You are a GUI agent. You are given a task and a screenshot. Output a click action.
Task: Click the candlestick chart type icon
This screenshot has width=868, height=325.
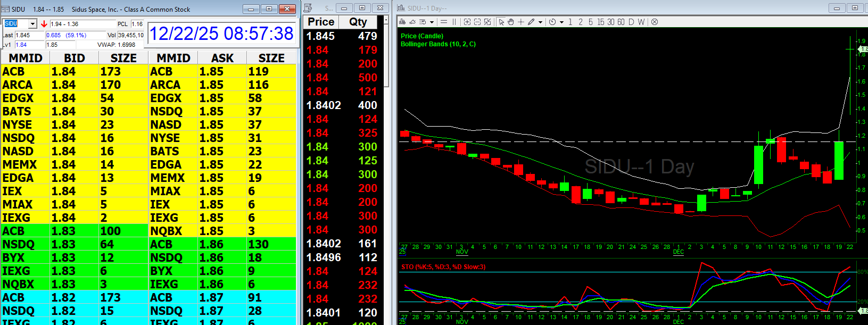coord(402,22)
